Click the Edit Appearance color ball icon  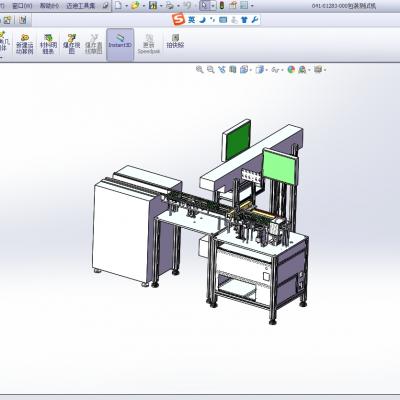291,70
